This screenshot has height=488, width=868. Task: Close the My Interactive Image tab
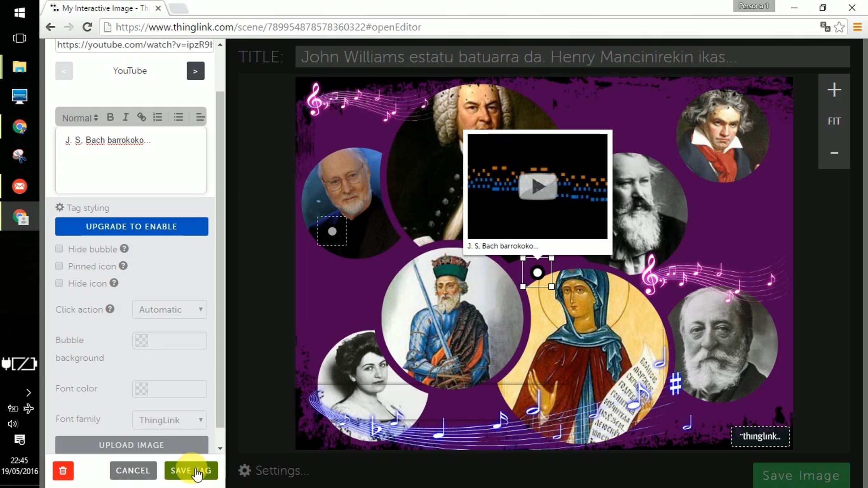pyautogui.click(x=158, y=8)
